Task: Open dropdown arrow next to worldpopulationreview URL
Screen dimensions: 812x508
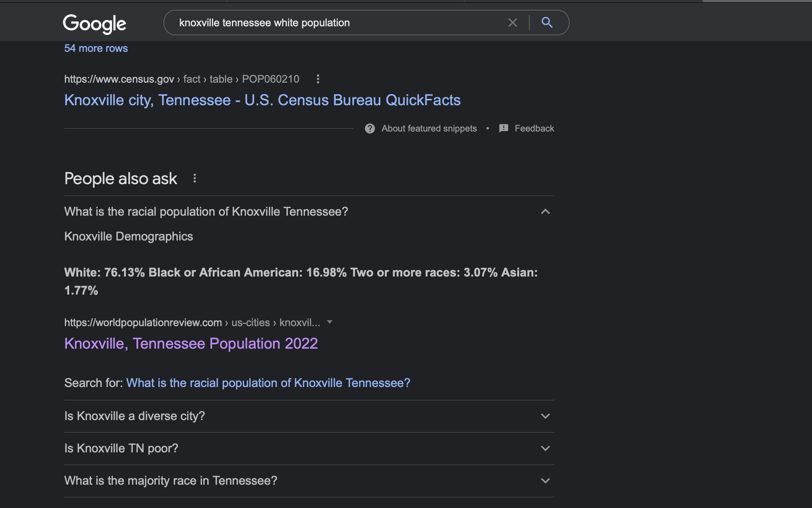Action: (x=330, y=322)
